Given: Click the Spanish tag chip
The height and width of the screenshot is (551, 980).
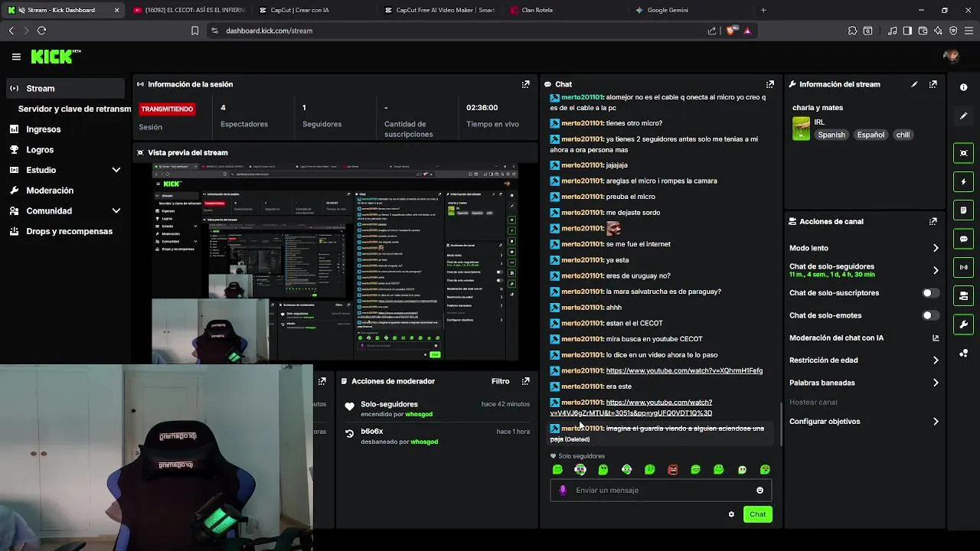Looking at the screenshot, I should [831, 135].
